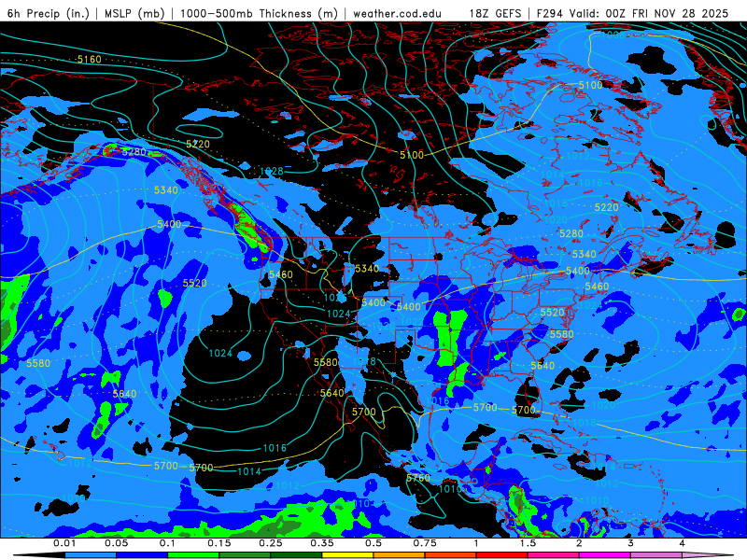Click the 0.35 legend value
The width and height of the screenshot is (747, 560).
[x=322, y=543]
